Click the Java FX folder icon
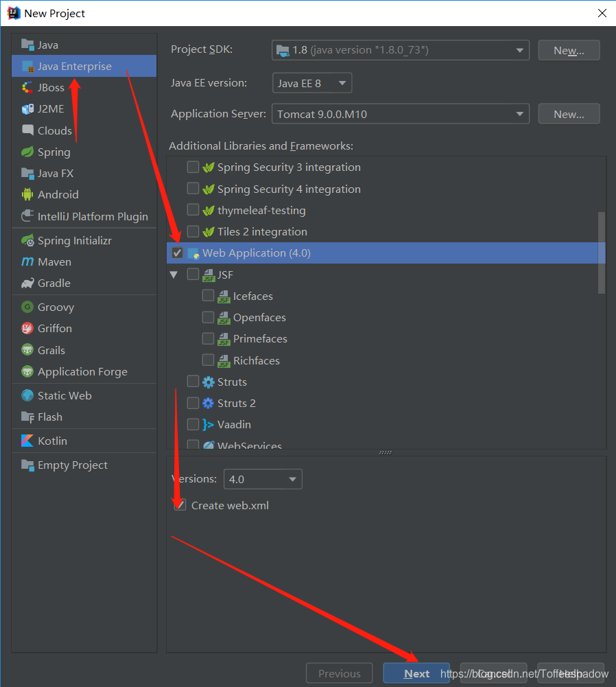Screen dimensions: 616x687 (x=27, y=173)
